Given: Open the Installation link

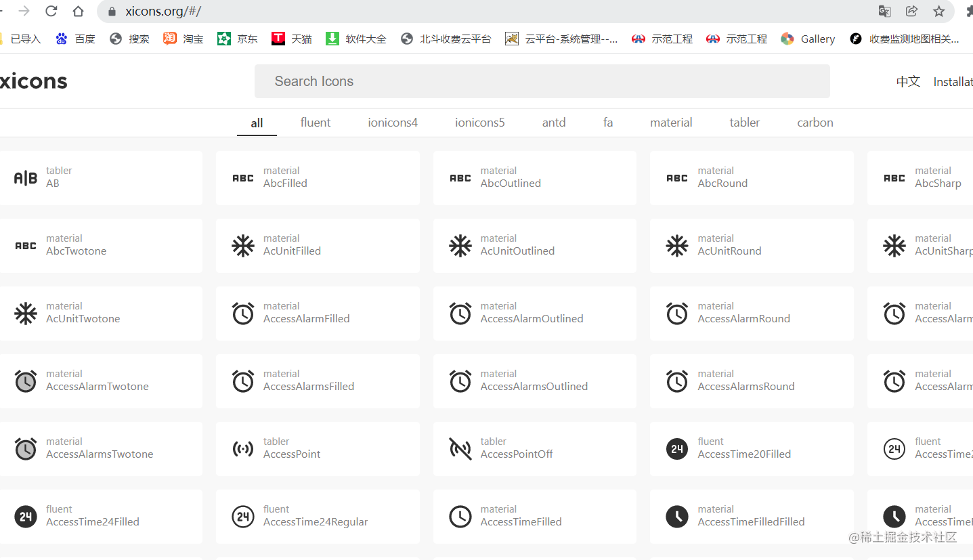Looking at the screenshot, I should [x=953, y=81].
